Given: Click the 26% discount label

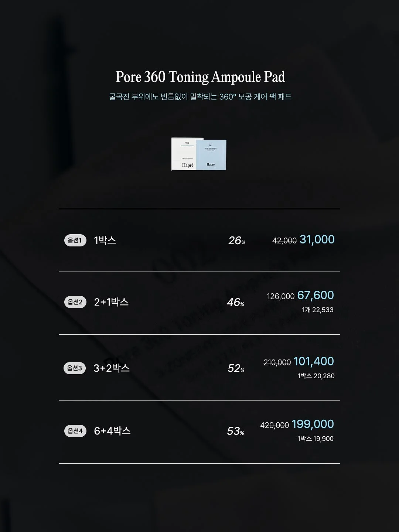Looking at the screenshot, I should 237,241.
